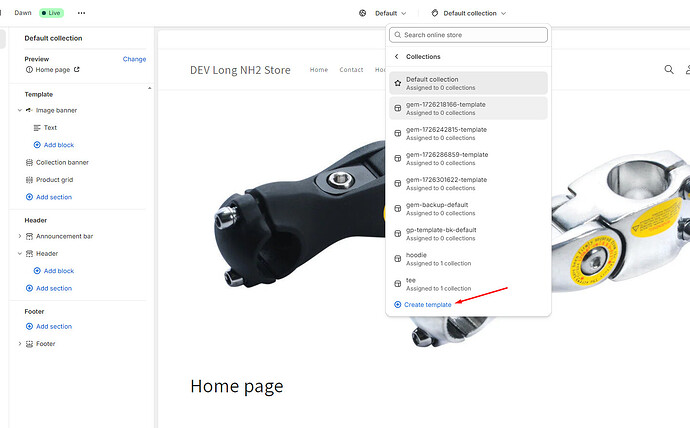This screenshot has width=690, height=428.
Task: Click the search magnifier inside search field
Action: point(398,35)
